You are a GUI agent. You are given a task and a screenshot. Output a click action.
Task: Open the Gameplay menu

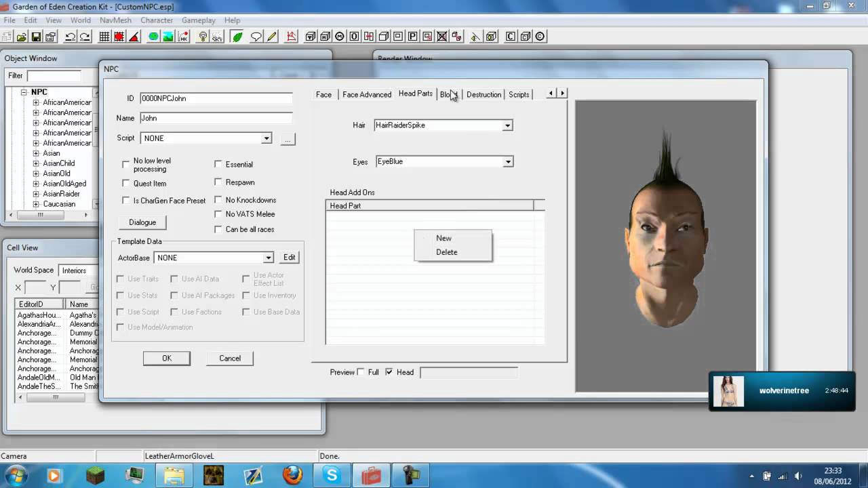pos(198,20)
